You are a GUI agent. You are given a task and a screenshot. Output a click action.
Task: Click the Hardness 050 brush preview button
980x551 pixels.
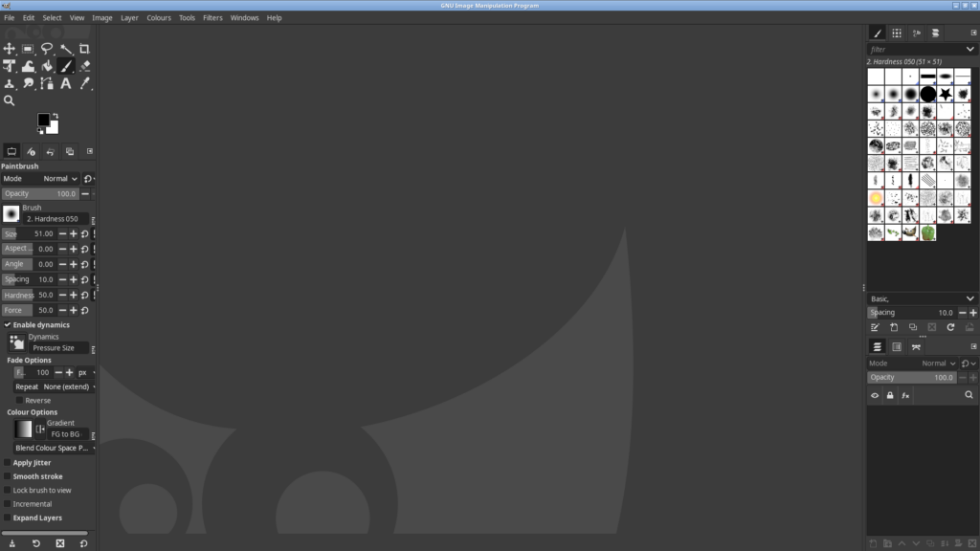tap(11, 213)
